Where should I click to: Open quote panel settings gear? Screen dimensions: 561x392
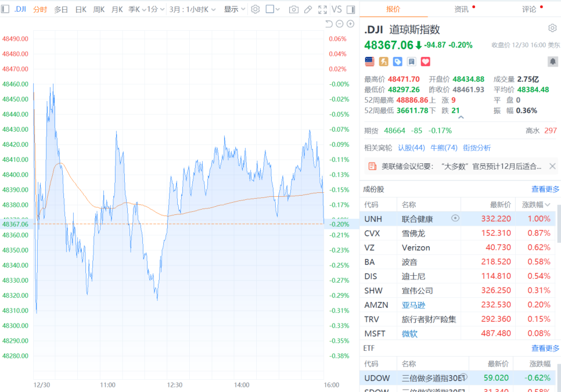(x=552, y=28)
